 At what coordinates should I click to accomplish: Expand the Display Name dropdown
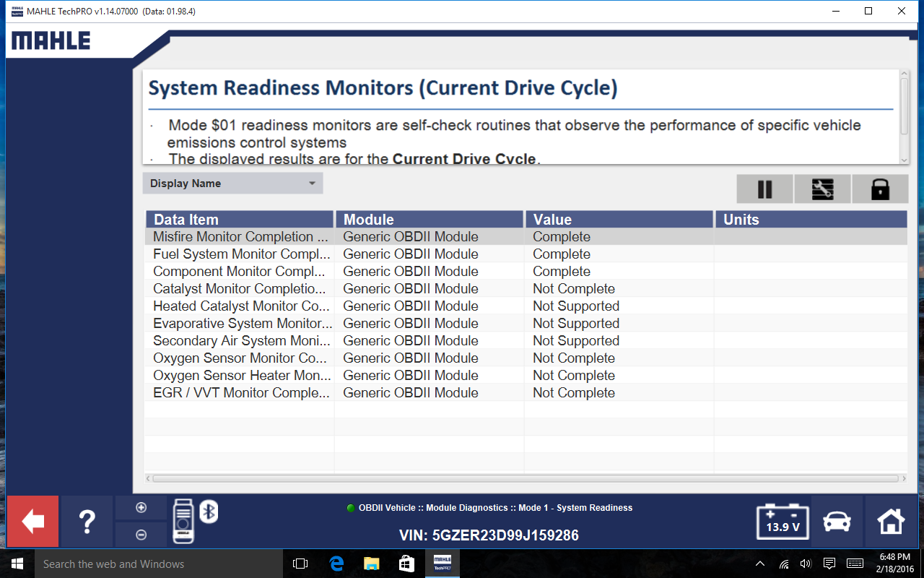click(x=232, y=184)
